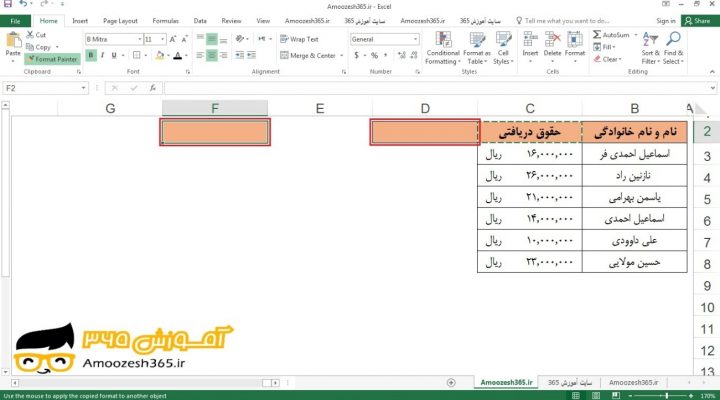This screenshot has height=400, width=720.
Task: Switch to Page Break Preview icon in status bar
Action: point(616,395)
